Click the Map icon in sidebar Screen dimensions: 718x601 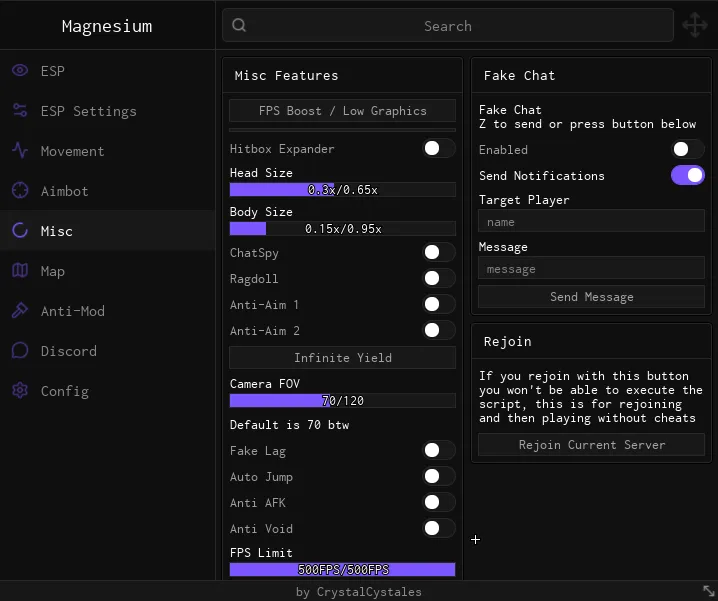click(20, 271)
